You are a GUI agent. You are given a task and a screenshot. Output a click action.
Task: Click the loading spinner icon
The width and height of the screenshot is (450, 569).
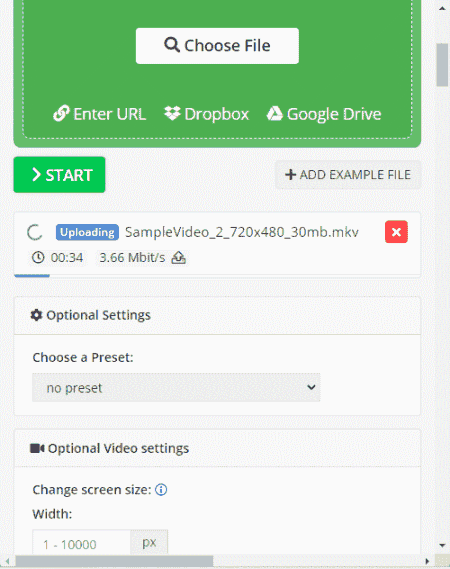[35, 232]
